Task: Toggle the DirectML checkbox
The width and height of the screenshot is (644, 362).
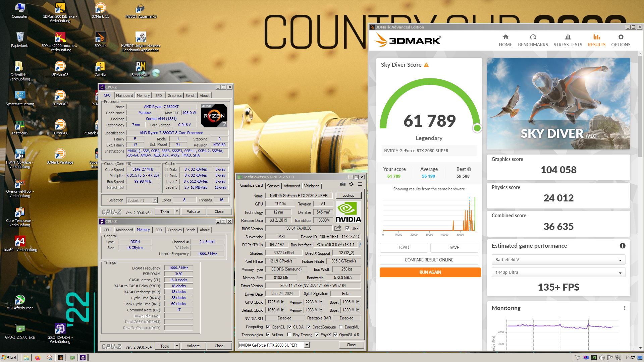Action: [341, 327]
